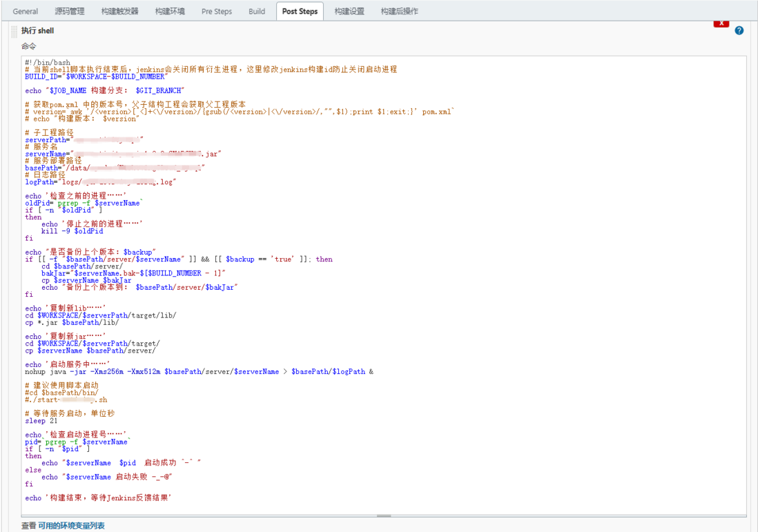Open the 构建触发器 tab
Viewport: 758px width, 532px height.
[119, 11]
